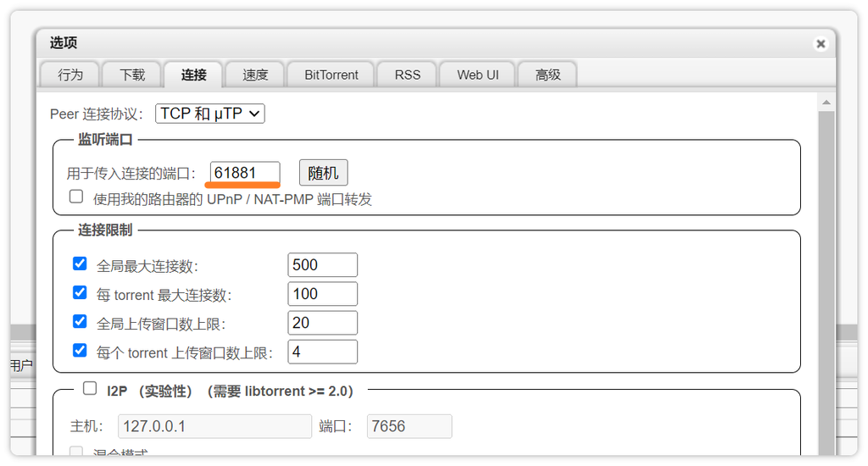Enable UPnP / NAT-PMP 端口转发 checkbox
The width and height of the screenshot is (868, 466).
click(x=76, y=197)
